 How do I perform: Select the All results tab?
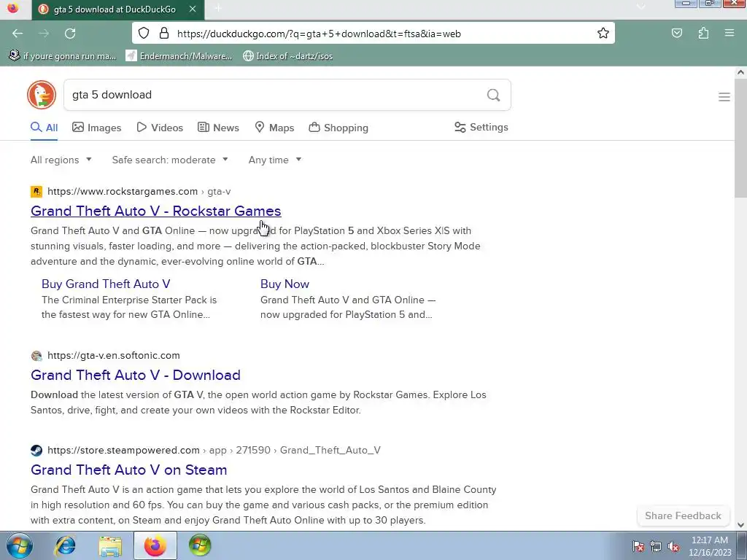tap(44, 128)
